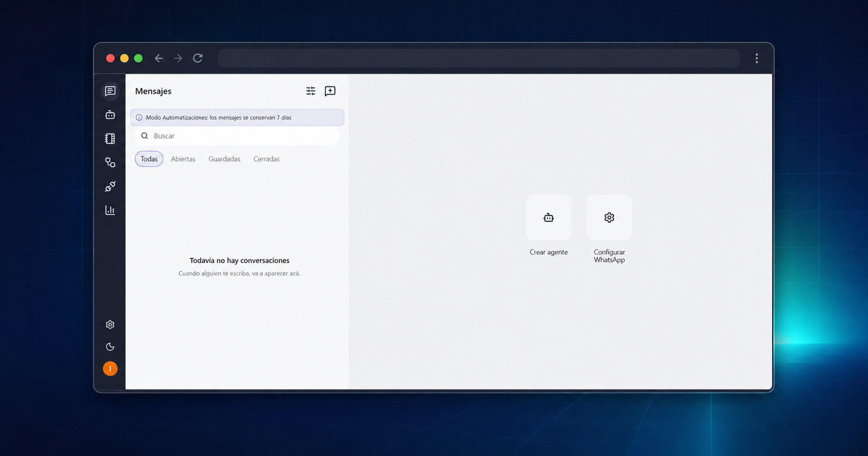Click the 'Todavía no hay conversaciones' text
This screenshot has width=868, height=456.
click(239, 261)
